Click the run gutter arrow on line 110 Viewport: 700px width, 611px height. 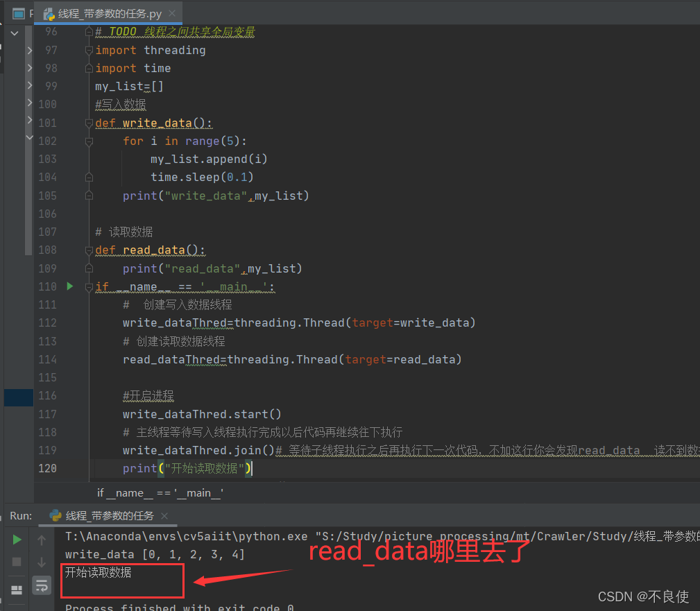click(x=69, y=286)
